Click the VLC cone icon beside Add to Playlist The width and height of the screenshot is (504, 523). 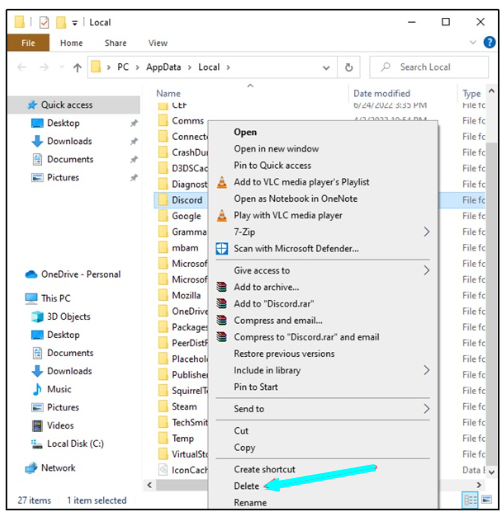222,182
